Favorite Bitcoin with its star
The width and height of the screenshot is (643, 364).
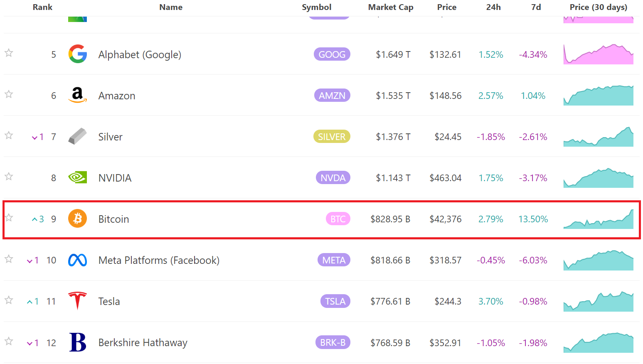9,217
